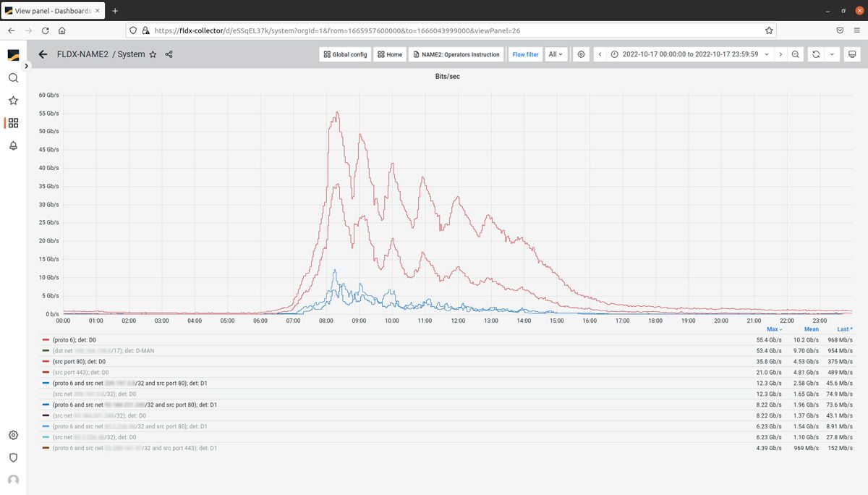Star the FLDX-NAME2 System dashboard
This screenshot has width=868, height=495.
(x=153, y=54)
